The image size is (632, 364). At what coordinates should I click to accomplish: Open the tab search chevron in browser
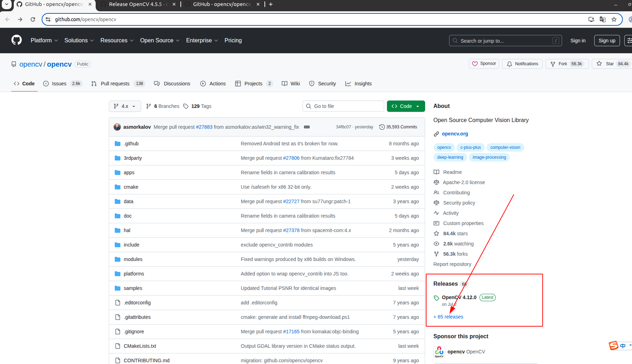[7, 4]
